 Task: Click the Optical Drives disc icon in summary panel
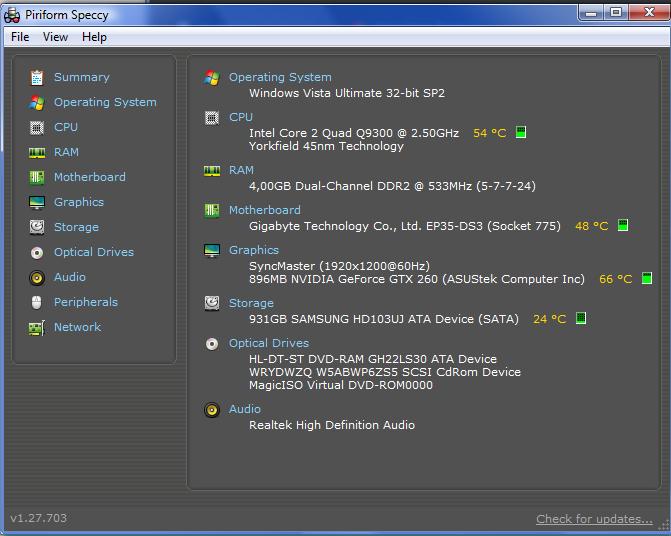212,344
